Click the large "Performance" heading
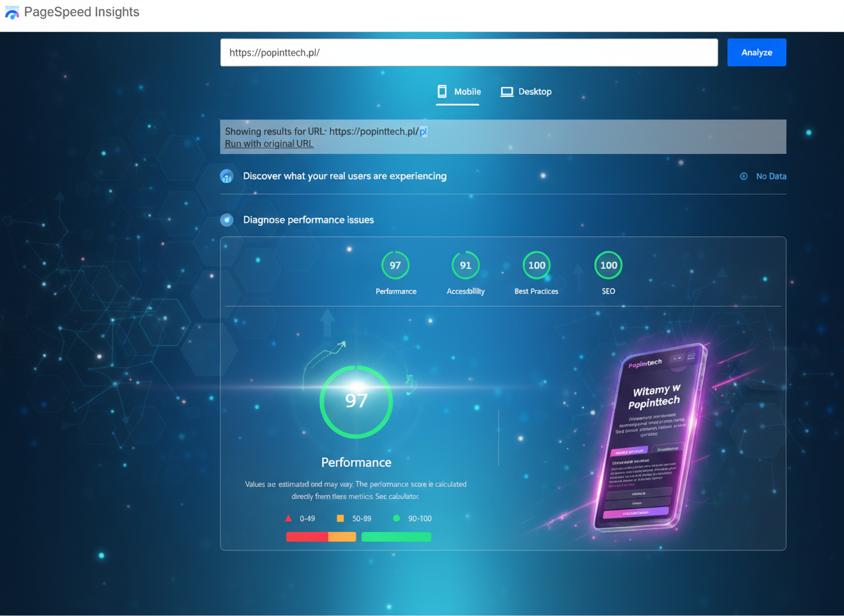This screenshot has width=844, height=616. [356, 463]
